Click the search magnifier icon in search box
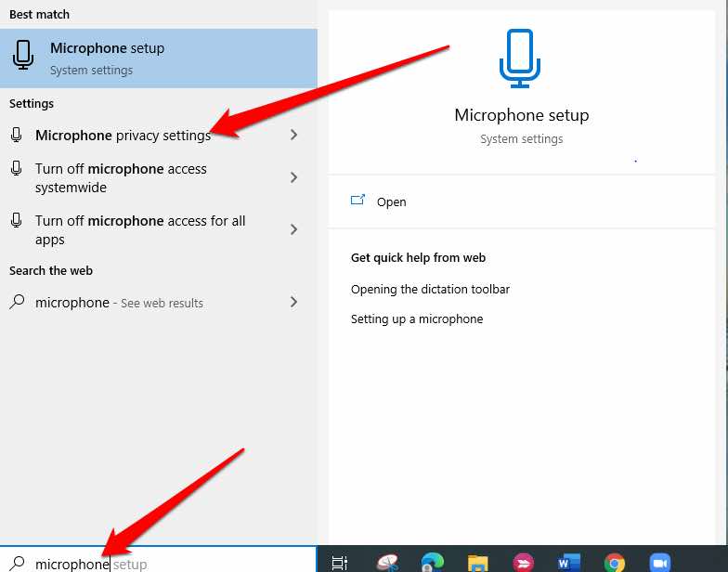 (x=17, y=564)
